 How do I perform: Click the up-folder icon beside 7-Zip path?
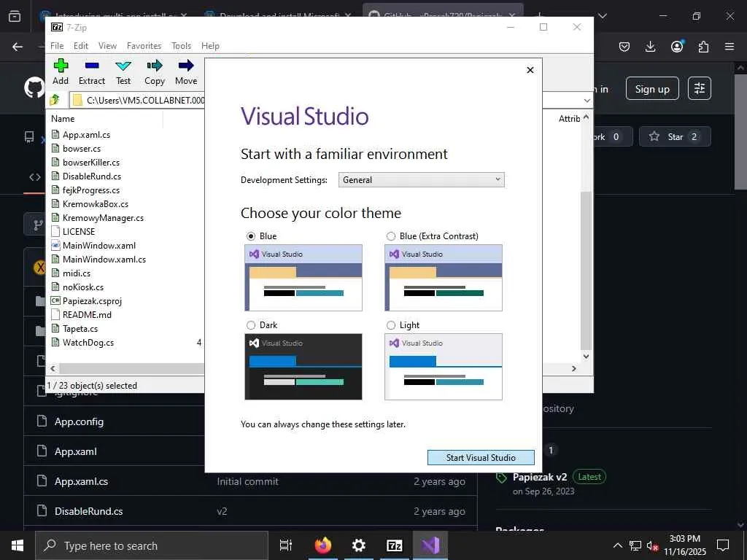(x=54, y=100)
